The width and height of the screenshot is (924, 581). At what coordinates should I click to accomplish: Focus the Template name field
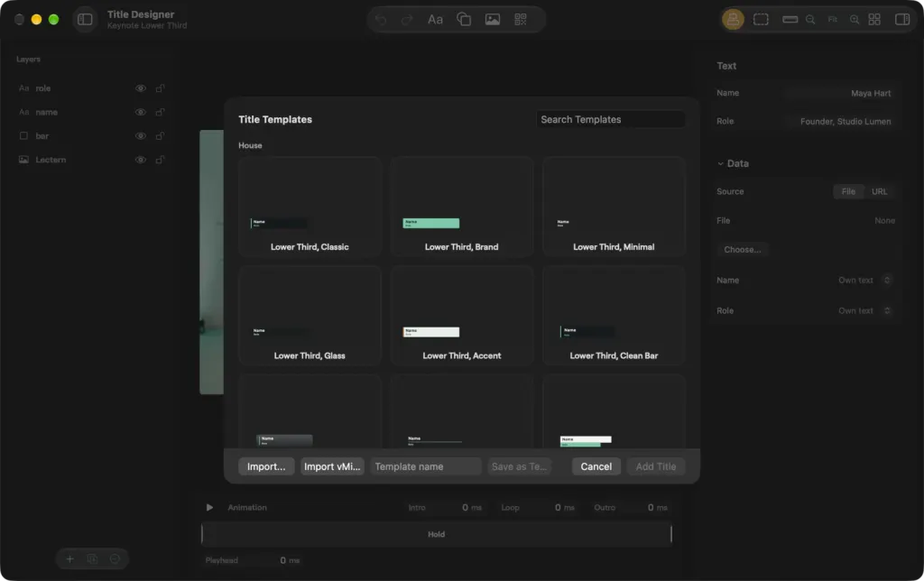[x=426, y=466]
